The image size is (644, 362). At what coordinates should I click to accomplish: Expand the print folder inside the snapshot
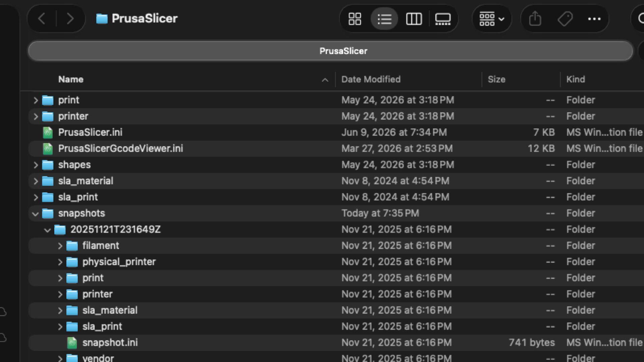click(x=60, y=278)
